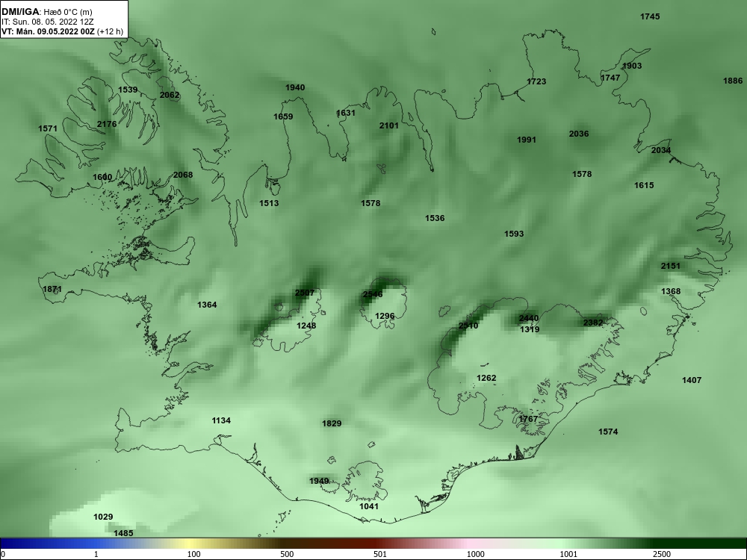Click the 1600 value label
The image size is (747, 560).
pyautogui.click(x=102, y=177)
